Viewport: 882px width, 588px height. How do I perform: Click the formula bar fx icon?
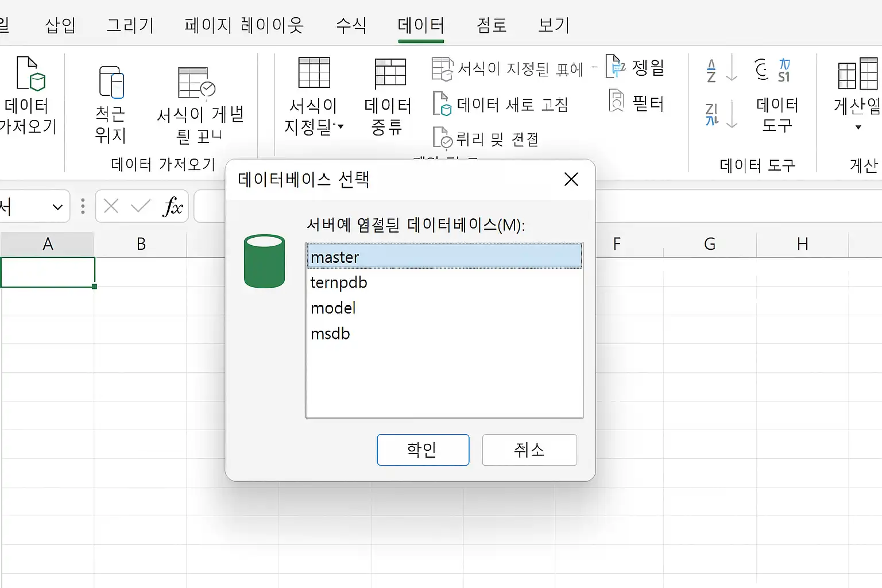pos(172,206)
